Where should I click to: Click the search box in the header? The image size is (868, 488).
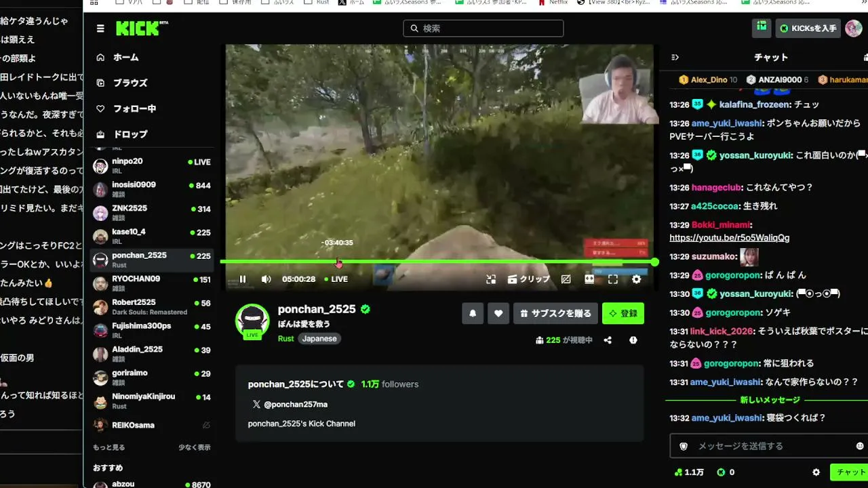coord(484,28)
